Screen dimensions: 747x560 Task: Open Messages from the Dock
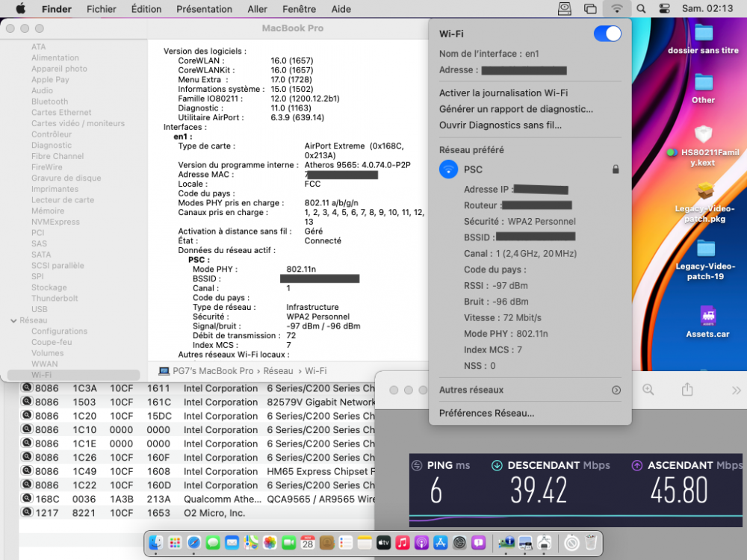coord(213,542)
